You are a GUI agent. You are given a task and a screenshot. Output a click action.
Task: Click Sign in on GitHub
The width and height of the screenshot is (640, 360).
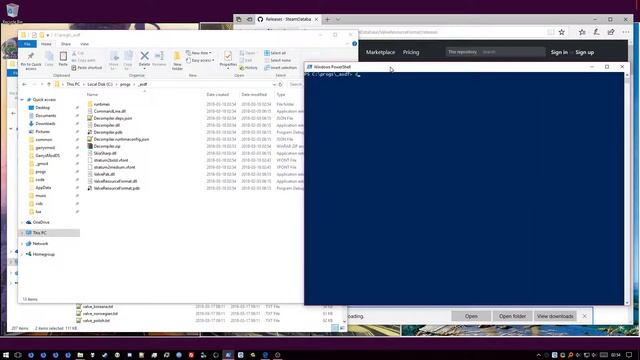559,52
